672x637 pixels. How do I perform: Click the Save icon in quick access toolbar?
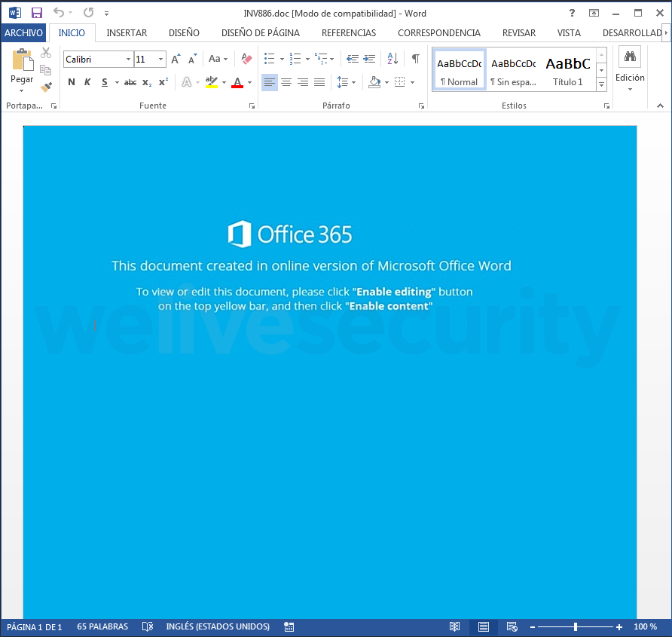pos(36,13)
